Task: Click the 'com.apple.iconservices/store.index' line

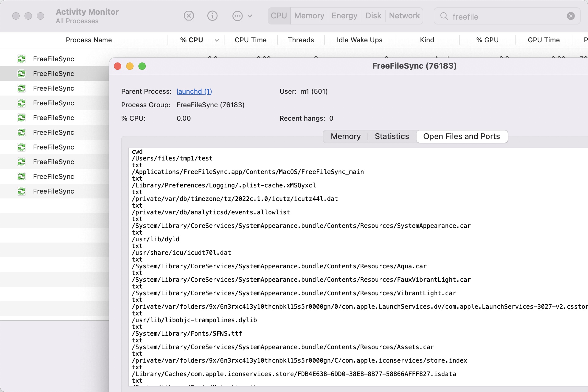Action: [x=300, y=360]
